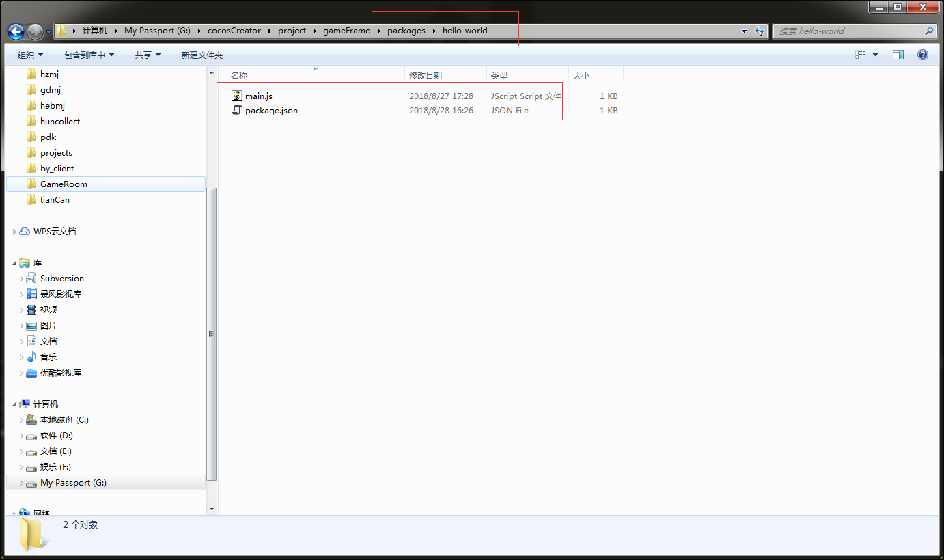
Task: Click the 新建文件夹 button
Action: [202, 55]
